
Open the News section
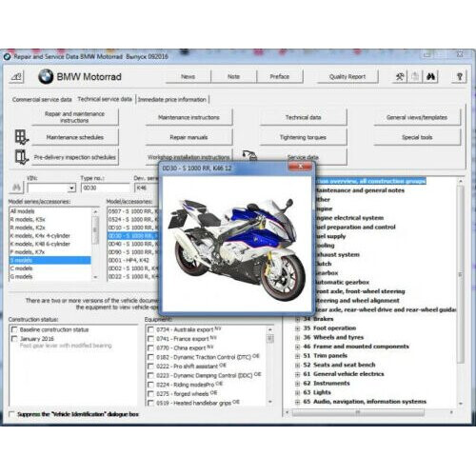click(x=188, y=76)
